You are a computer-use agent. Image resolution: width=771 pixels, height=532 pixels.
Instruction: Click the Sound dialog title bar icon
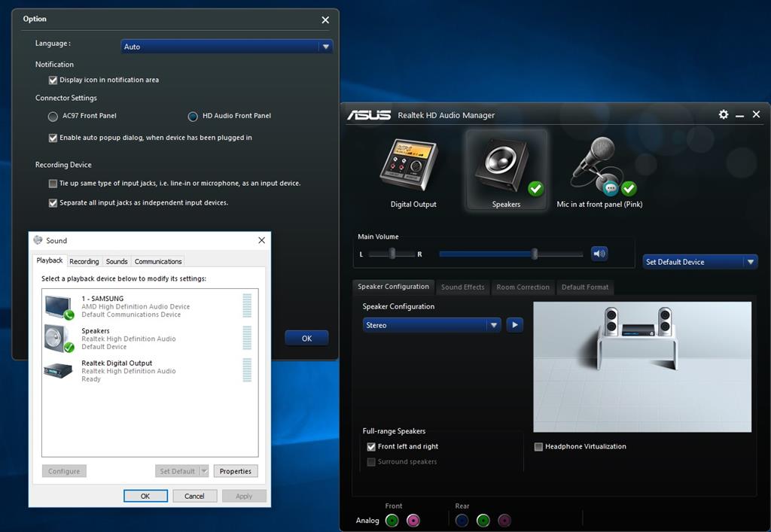click(38, 240)
